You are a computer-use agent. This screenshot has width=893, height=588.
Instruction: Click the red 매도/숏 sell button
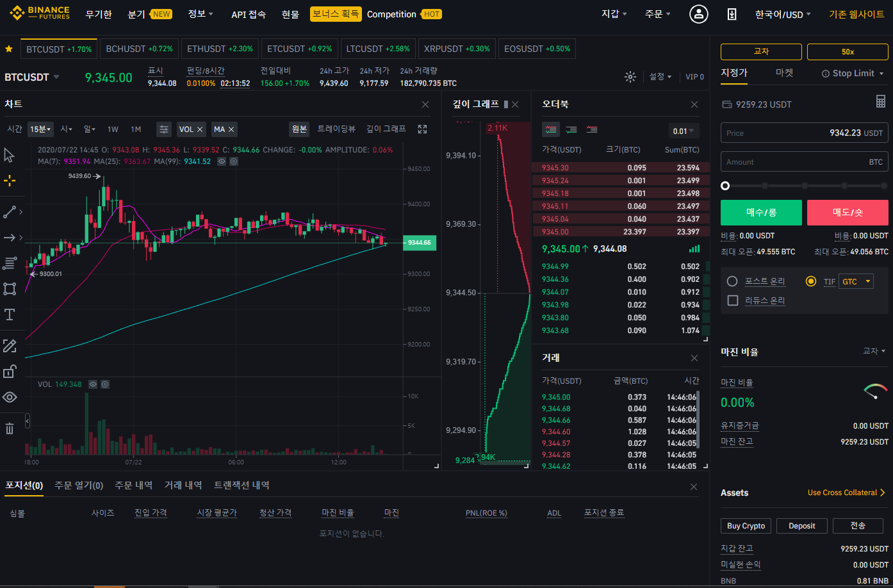click(848, 213)
